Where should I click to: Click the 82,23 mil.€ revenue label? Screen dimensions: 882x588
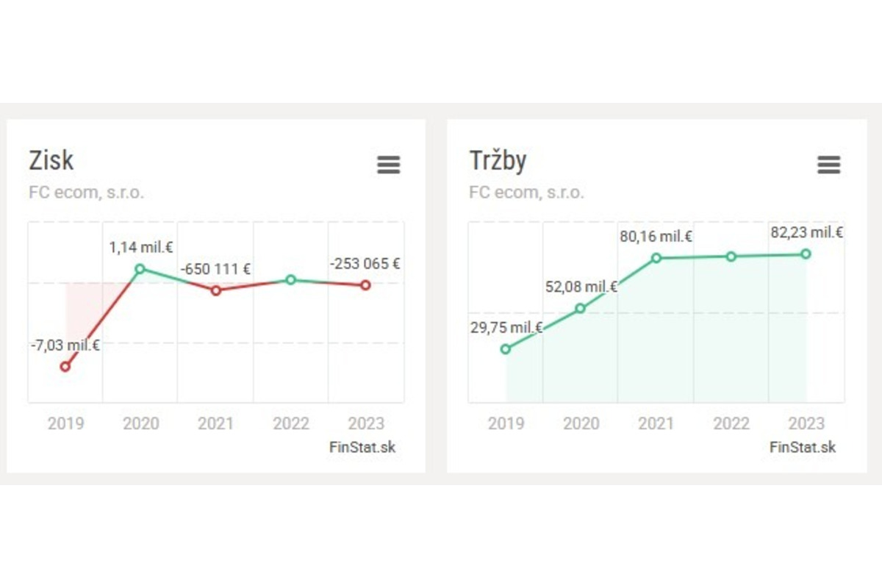(x=806, y=233)
